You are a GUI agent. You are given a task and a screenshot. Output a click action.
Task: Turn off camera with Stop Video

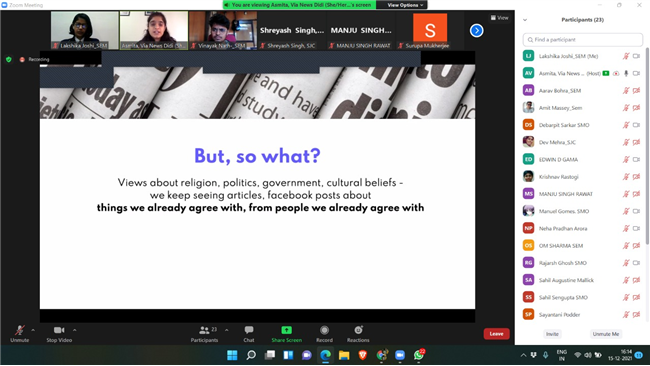click(x=59, y=334)
